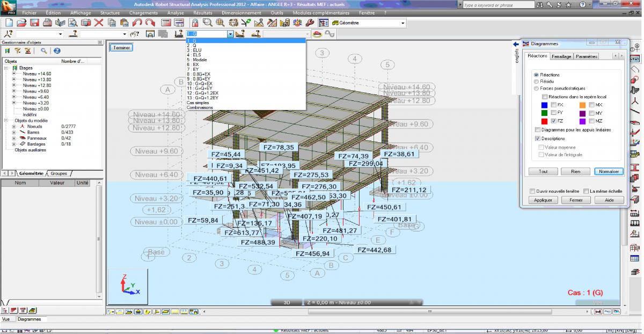Viewport: 644px width, 334px height.
Task: Click the Normaliser button
Action: (x=608, y=172)
